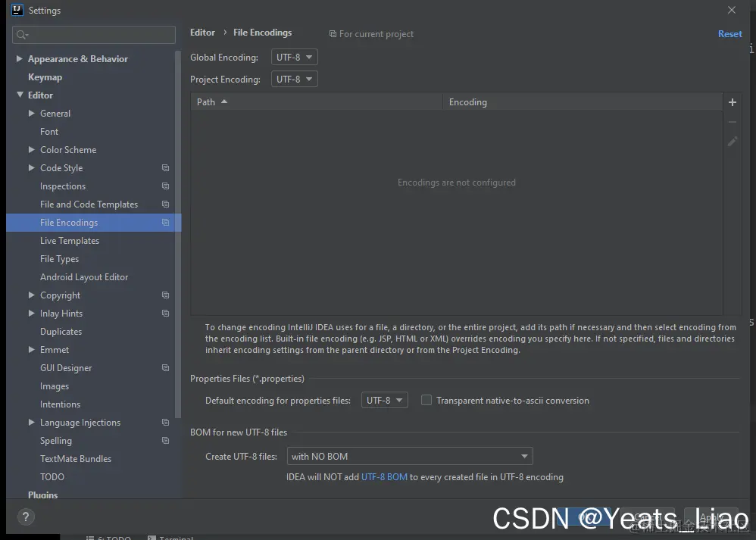Open File Types page
Viewport: 756px width, 540px height.
59,259
